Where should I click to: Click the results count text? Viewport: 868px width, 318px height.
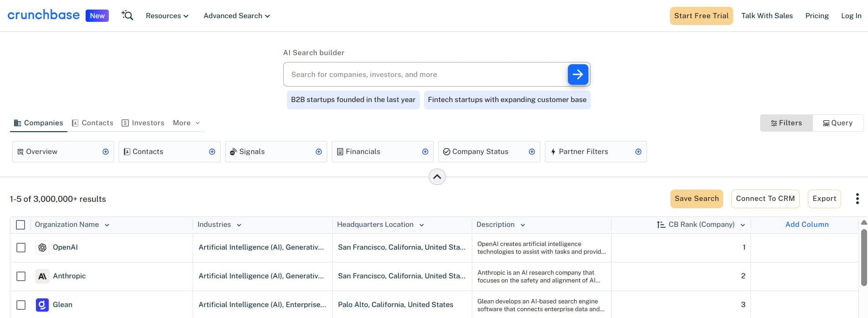(58, 199)
